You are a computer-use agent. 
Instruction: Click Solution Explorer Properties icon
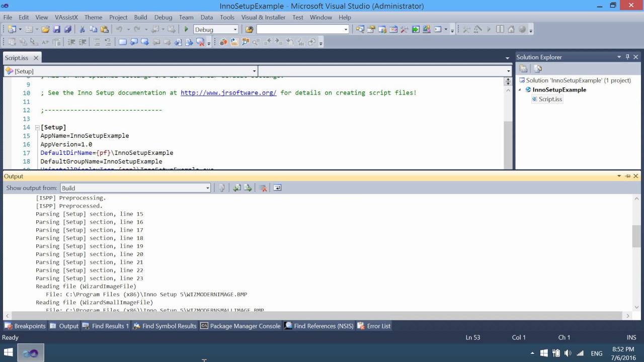pyautogui.click(x=523, y=69)
